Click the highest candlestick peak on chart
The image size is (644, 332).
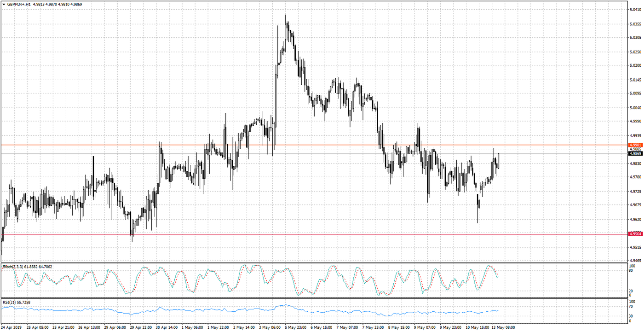coord(286,16)
